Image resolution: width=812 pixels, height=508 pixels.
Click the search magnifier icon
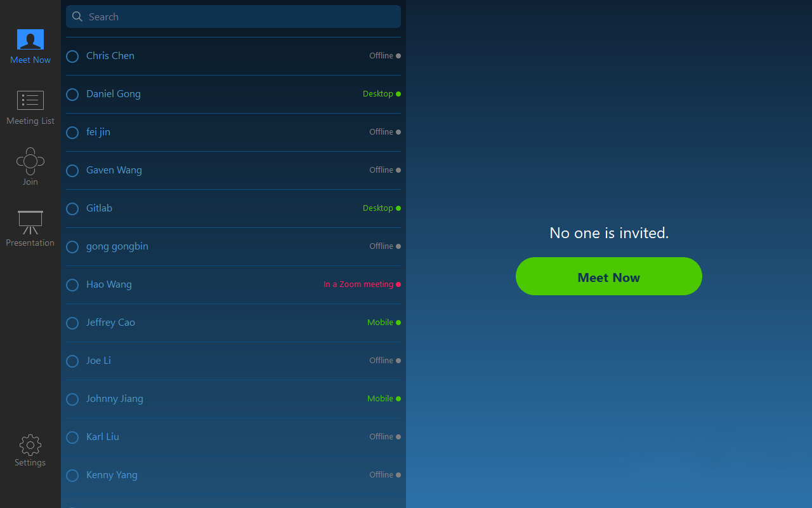click(x=77, y=17)
